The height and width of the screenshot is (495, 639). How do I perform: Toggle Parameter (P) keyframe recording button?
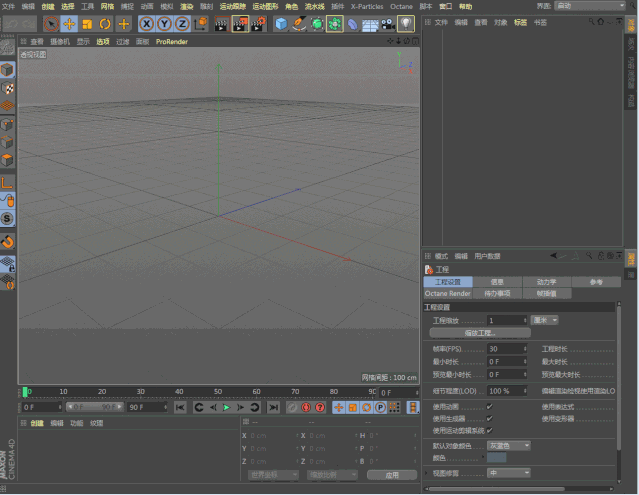coord(380,407)
